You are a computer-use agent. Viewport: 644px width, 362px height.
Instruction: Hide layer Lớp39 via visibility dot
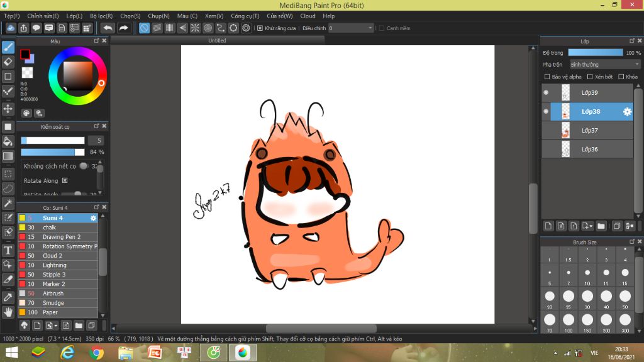[546, 93]
